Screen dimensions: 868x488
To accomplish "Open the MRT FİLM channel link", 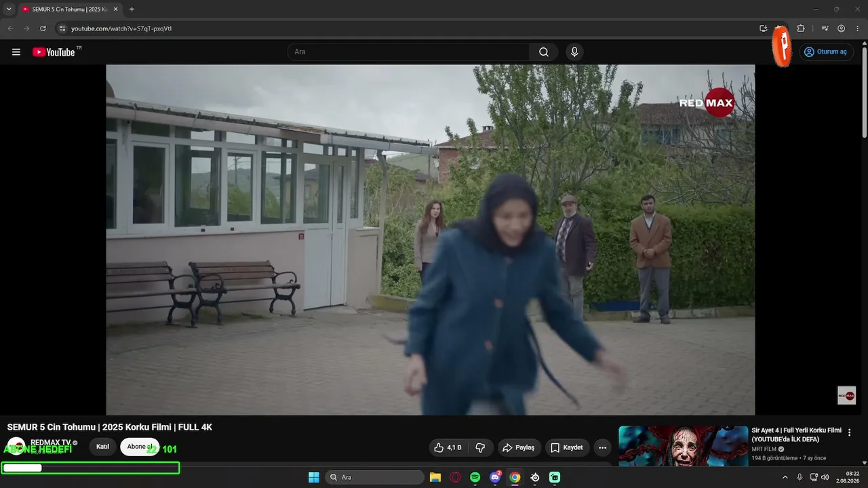I will (764, 449).
